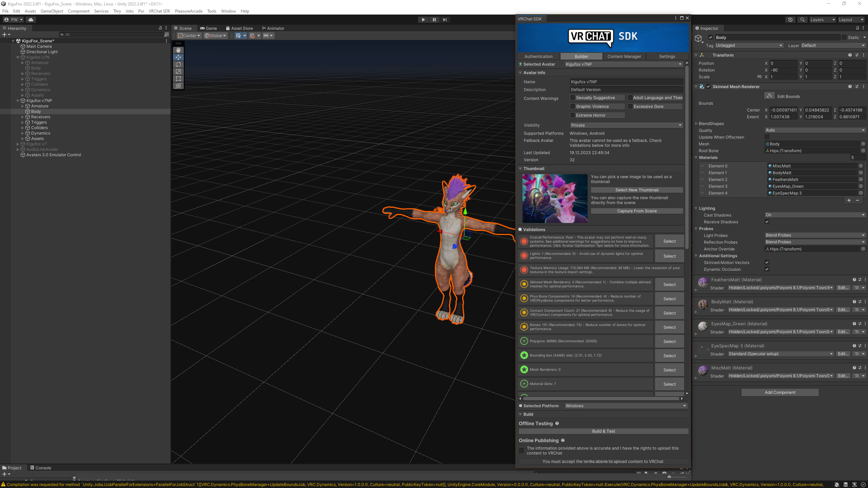The height and width of the screenshot is (488, 868).
Task: Enable the Sexually Suggestive content warning
Action: (x=573, y=98)
